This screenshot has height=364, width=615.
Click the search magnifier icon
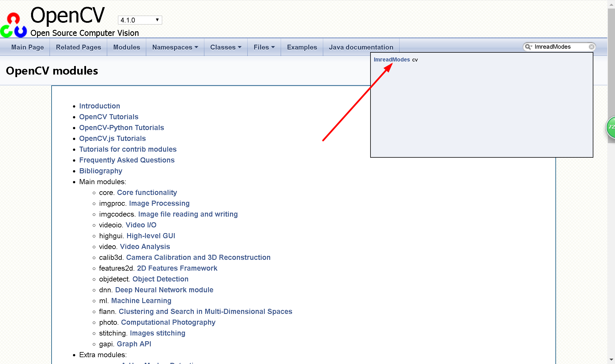tap(528, 47)
